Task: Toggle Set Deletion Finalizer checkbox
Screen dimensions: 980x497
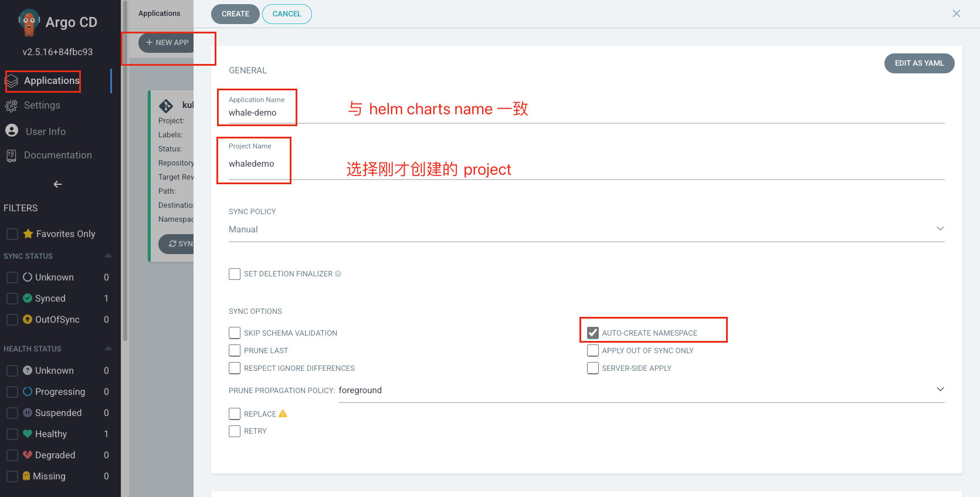Action: [235, 274]
